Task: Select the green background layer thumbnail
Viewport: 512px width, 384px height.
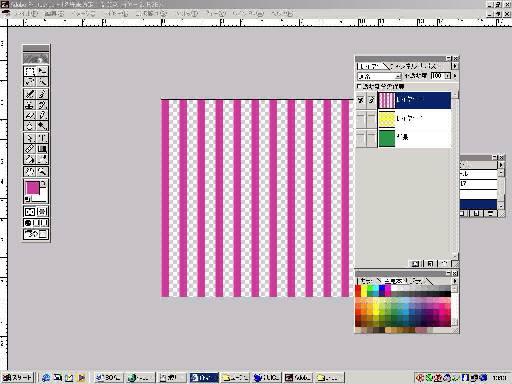Action: point(387,138)
